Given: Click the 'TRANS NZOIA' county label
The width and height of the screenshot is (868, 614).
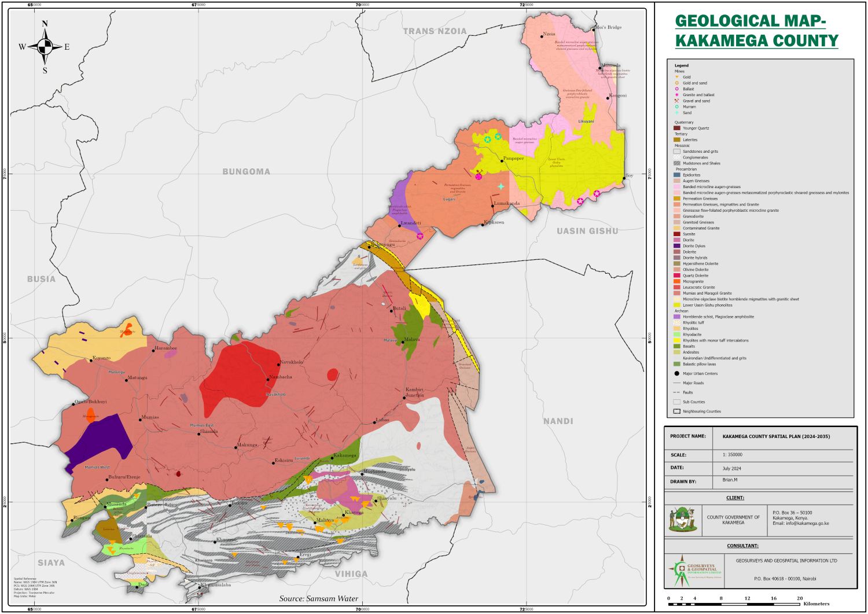Looking at the screenshot, I should coord(435,31).
